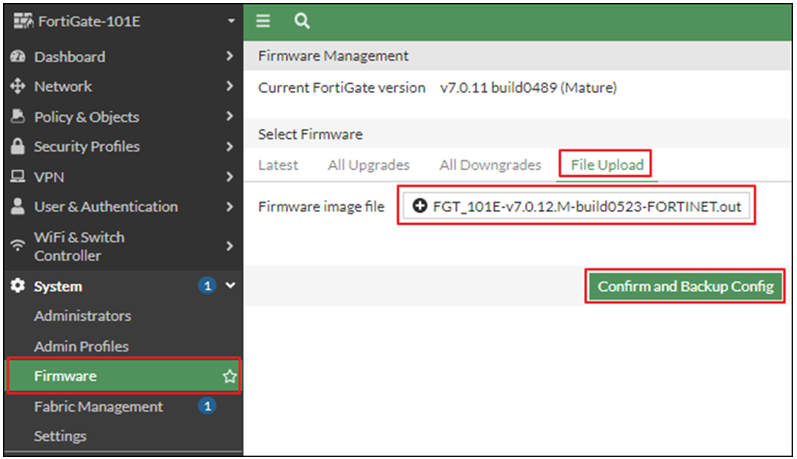The width and height of the screenshot is (797, 459).
Task: Click the VPN monitor icon
Action: click(18, 176)
